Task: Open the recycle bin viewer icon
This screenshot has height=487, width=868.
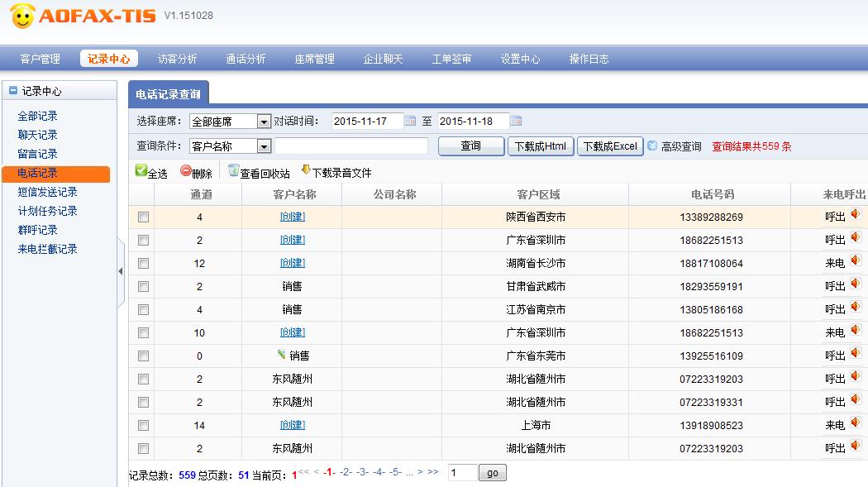Action: [233, 171]
